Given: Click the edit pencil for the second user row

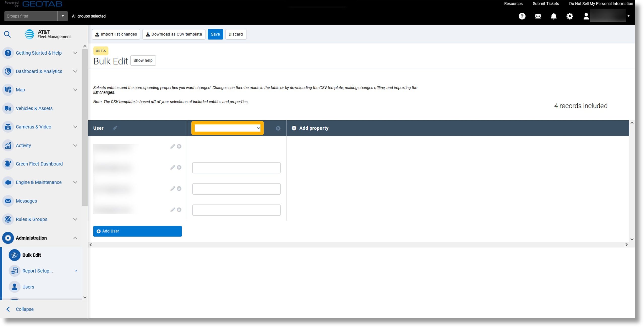Looking at the screenshot, I should pyautogui.click(x=172, y=167).
